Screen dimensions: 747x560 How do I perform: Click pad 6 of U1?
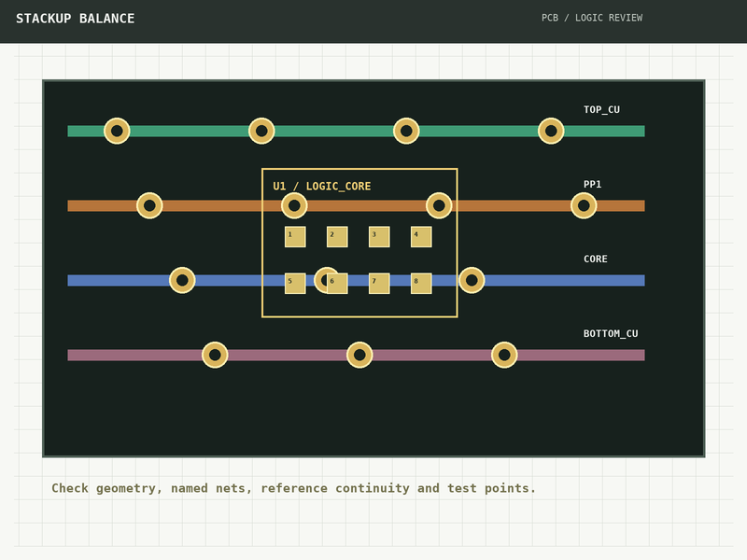point(337,284)
